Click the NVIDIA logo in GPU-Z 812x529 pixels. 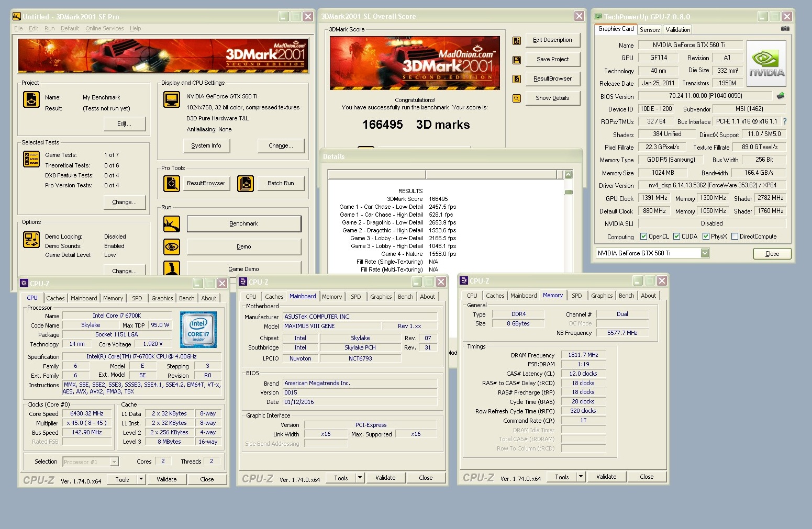point(767,64)
